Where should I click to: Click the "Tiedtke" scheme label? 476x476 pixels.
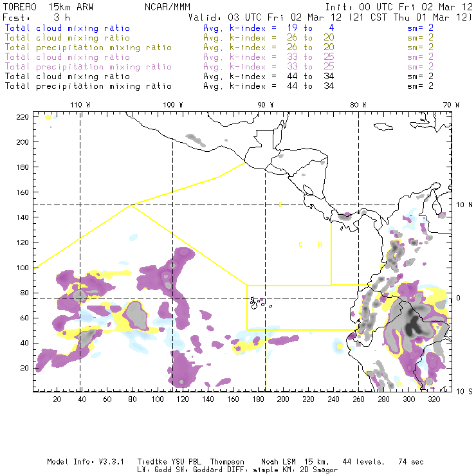pos(152,462)
